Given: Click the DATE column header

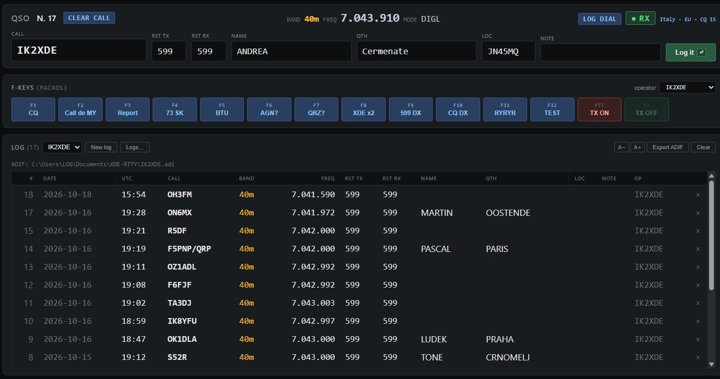Looking at the screenshot, I should pos(50,178).
